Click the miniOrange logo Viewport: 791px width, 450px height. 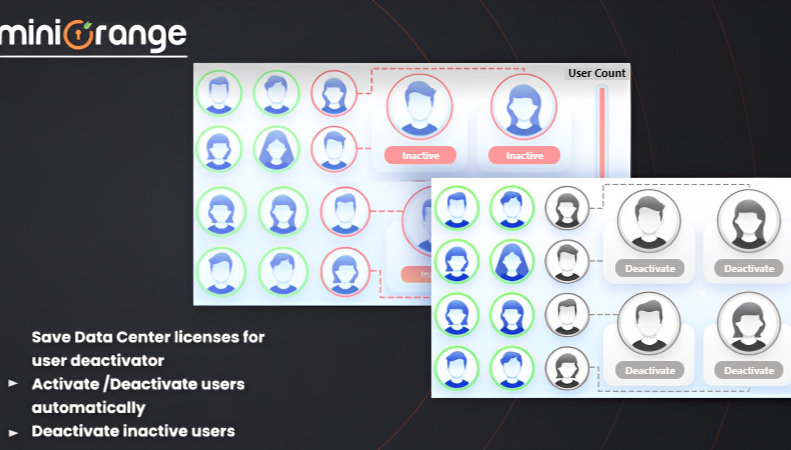pos(94,34)
